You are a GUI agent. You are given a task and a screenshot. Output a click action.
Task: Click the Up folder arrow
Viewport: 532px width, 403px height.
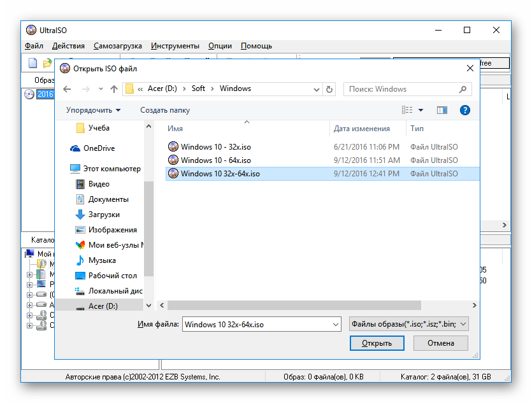[114, 89]
